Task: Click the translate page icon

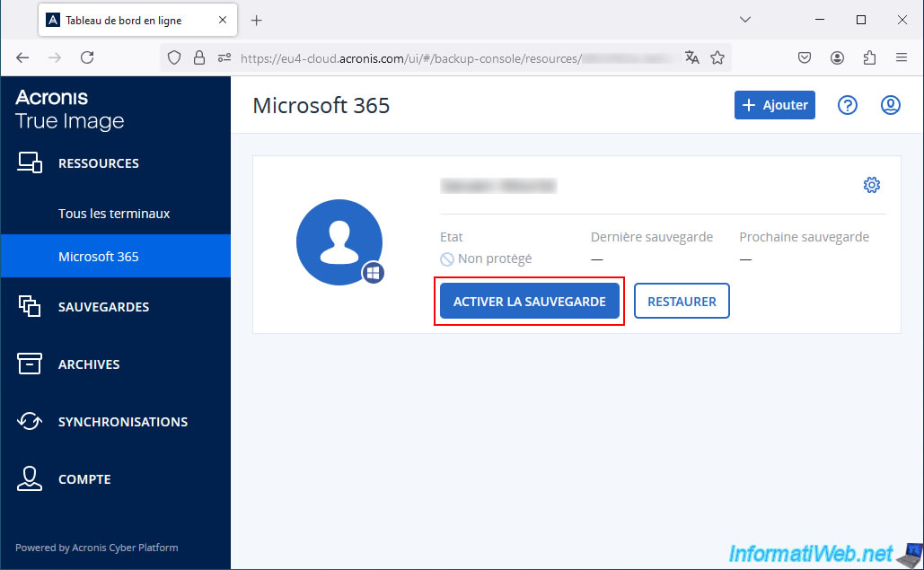Action: pyautogui.click(x=691, y=57)
